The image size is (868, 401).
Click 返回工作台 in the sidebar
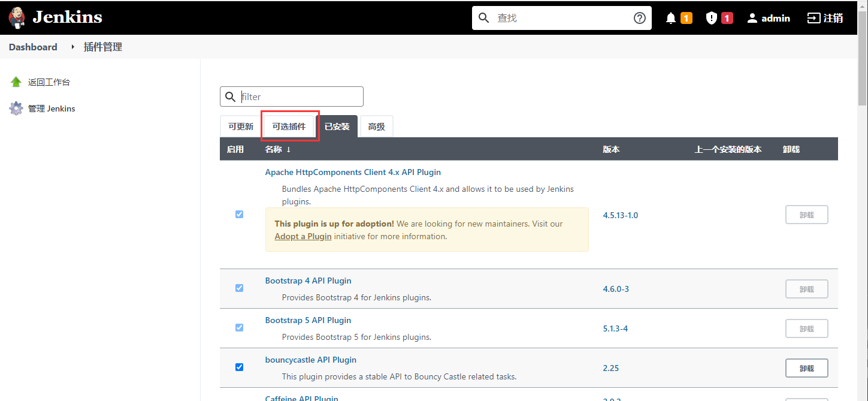[x=49, y=82]
